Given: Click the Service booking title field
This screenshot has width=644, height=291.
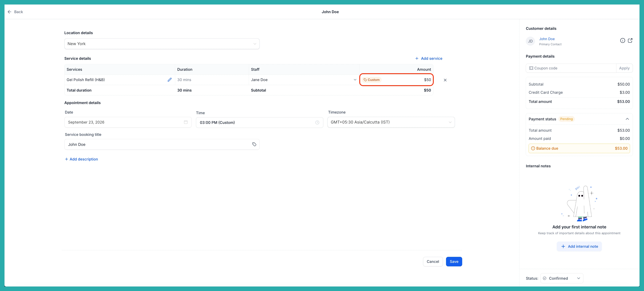Looking at the screenshot, I should click(162, 145).
